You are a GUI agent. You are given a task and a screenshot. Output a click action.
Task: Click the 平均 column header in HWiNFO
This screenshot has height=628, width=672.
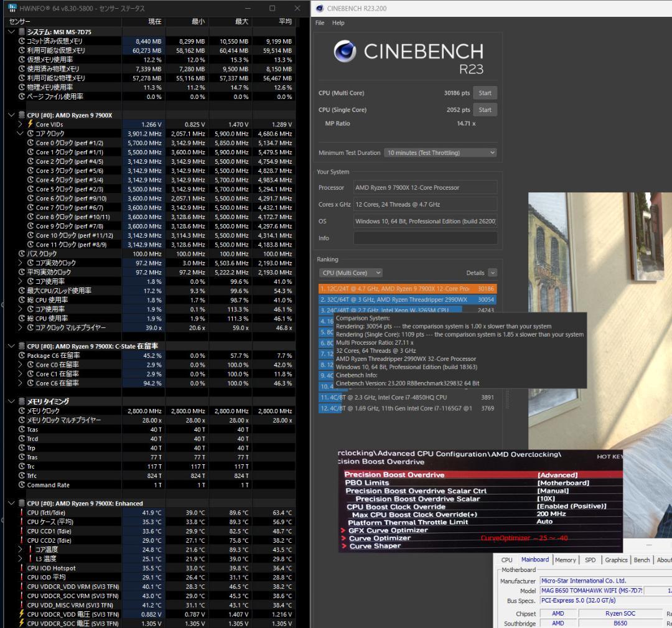(274, 21)
